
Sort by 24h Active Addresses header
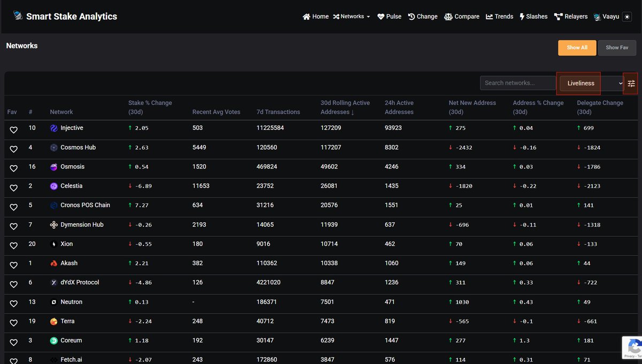pos(399,107)
